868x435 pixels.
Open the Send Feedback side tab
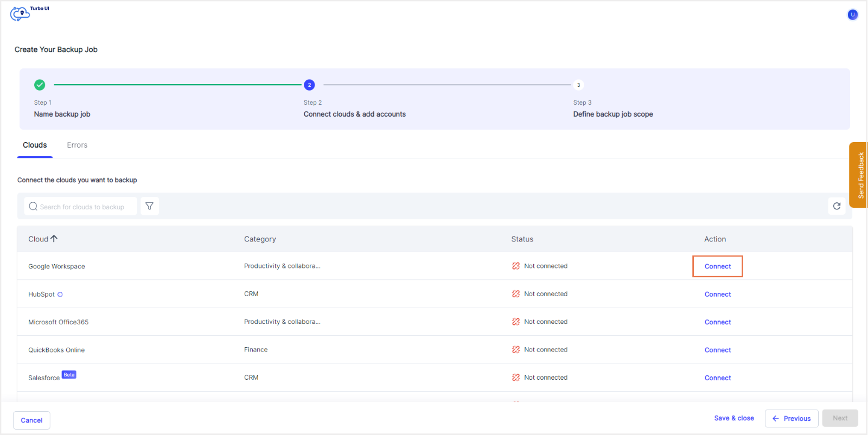coord(858,175)
